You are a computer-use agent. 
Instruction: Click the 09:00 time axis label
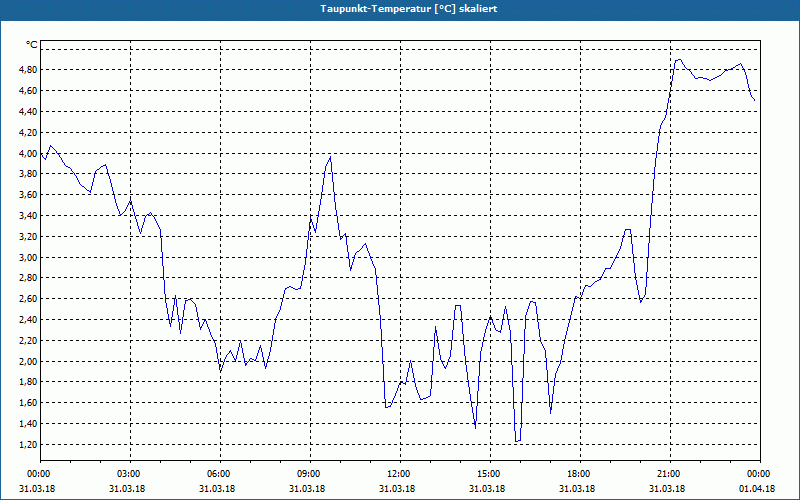pyautogui.click(x=310, y=474)
